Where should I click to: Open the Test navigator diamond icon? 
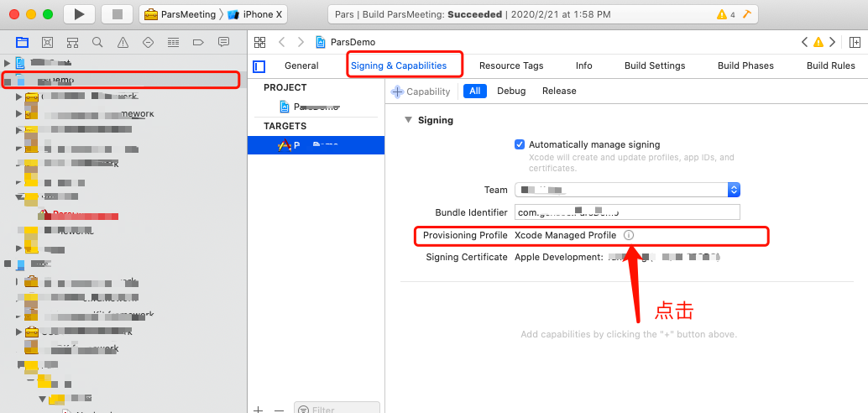tap(148, 42)
